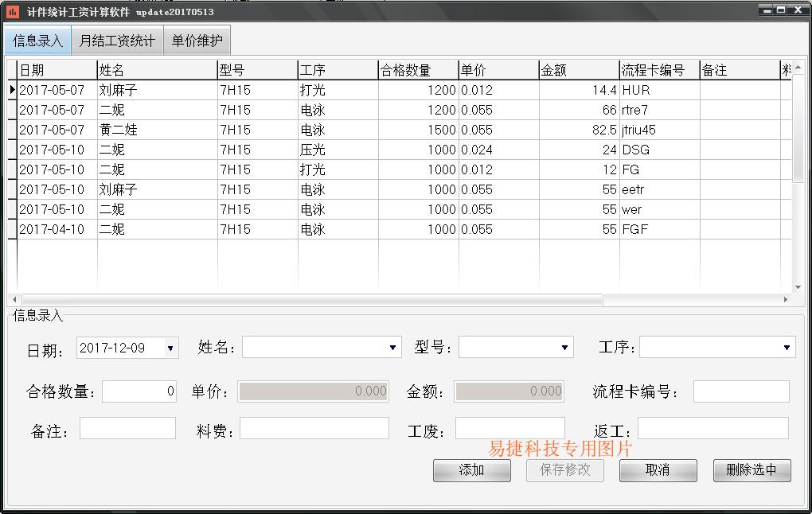Click the table's vertical scrollbar up arrow

(798, 67)
